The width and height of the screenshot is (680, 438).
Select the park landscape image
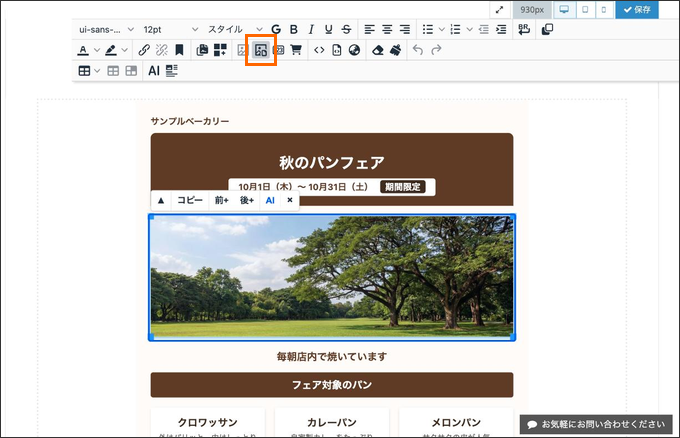click(x=332, y=278)
